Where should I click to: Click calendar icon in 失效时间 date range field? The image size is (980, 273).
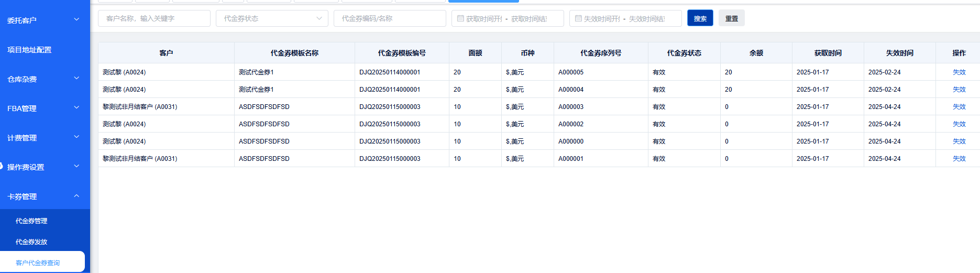(x=578, y=18)
